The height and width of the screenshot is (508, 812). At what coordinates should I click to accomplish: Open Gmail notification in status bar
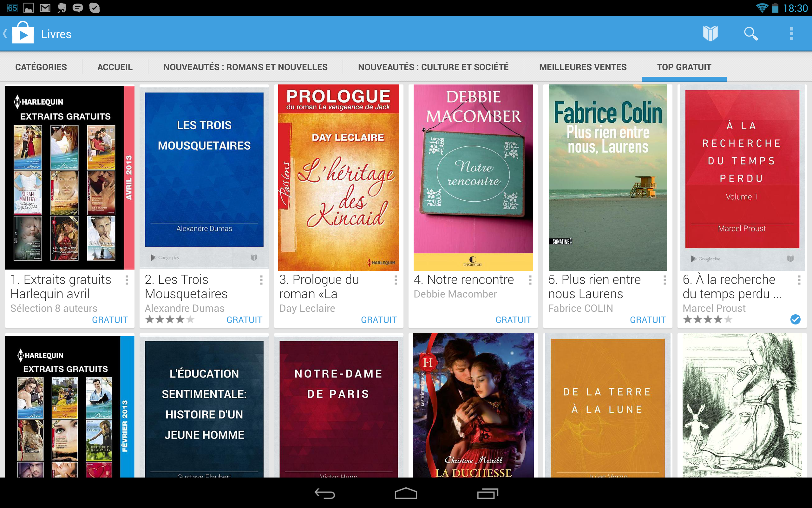tap(45, 8)
